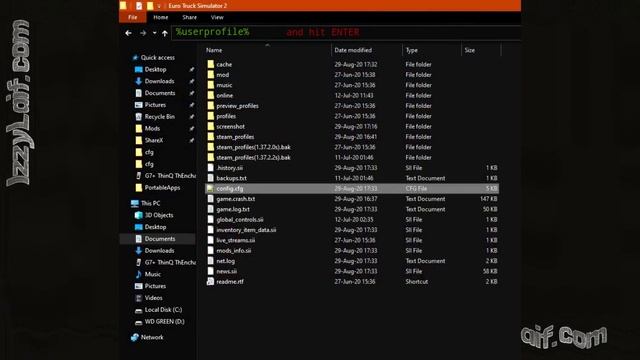
Task: Switch to the Home ribbon tab
Action: (160, 17)
